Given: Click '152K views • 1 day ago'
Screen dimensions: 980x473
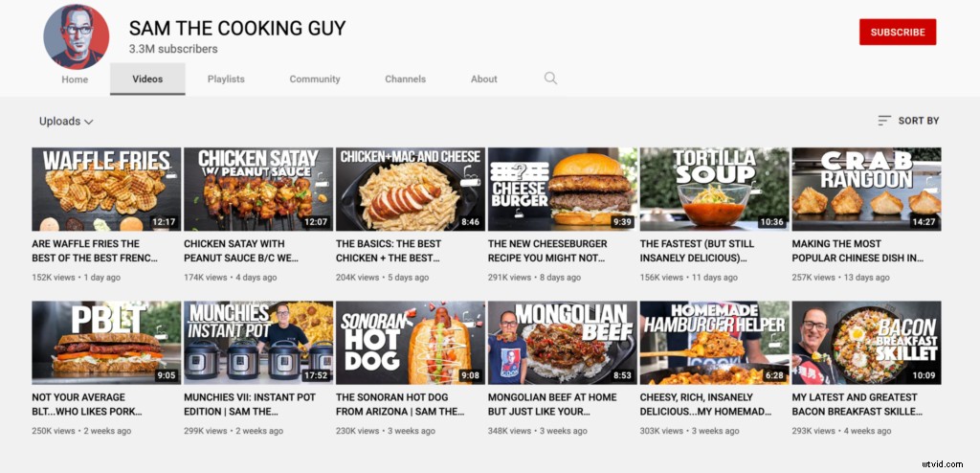Looking at the screenshot, I should (77, 277).
